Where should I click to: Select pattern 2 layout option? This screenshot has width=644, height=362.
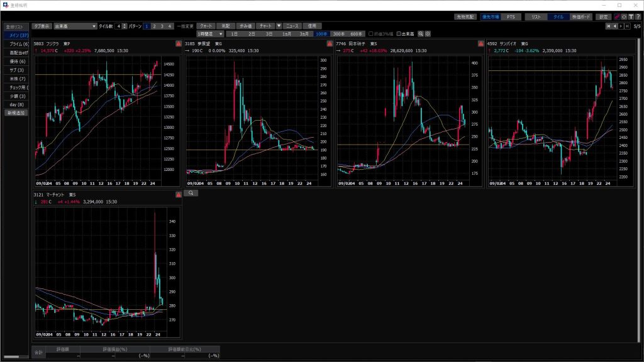coord(154,26)
